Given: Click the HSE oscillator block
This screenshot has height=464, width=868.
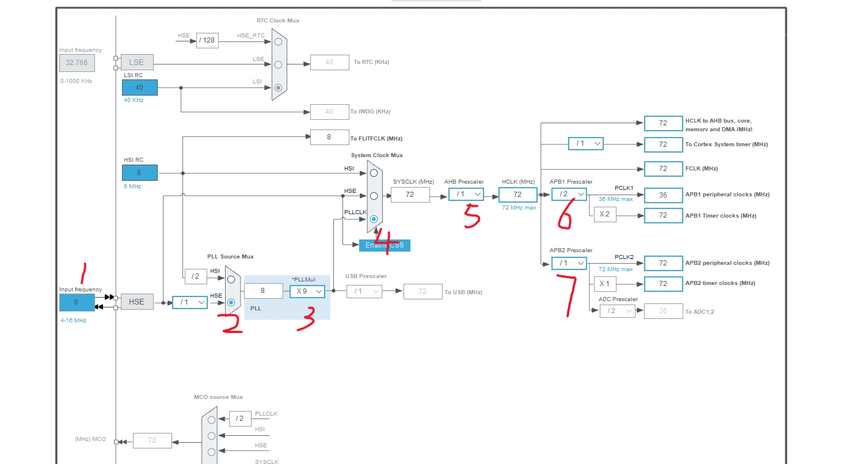Looking at the screenshot, I should pos(137,302).
